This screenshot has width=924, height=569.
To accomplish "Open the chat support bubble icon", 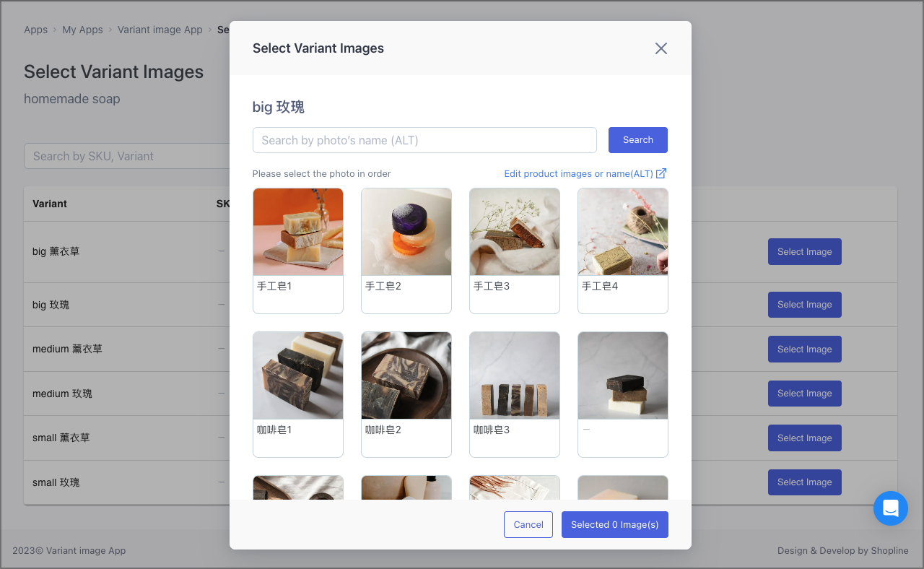I will tap(890, 508).
